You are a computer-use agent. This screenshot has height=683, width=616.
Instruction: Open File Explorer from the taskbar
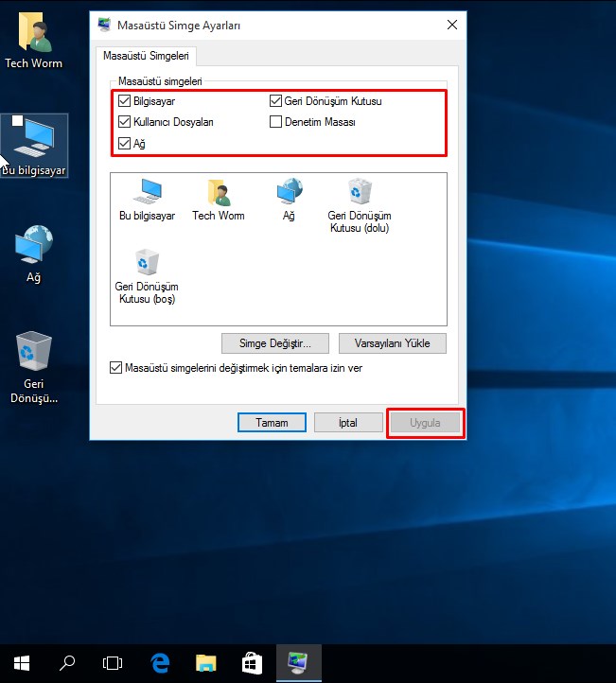(206, 663)
